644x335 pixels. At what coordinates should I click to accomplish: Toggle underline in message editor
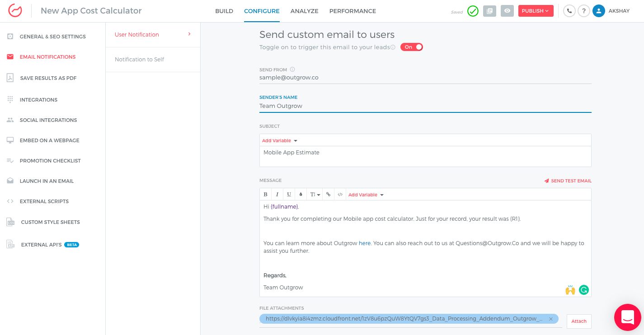tap(289, 195)
